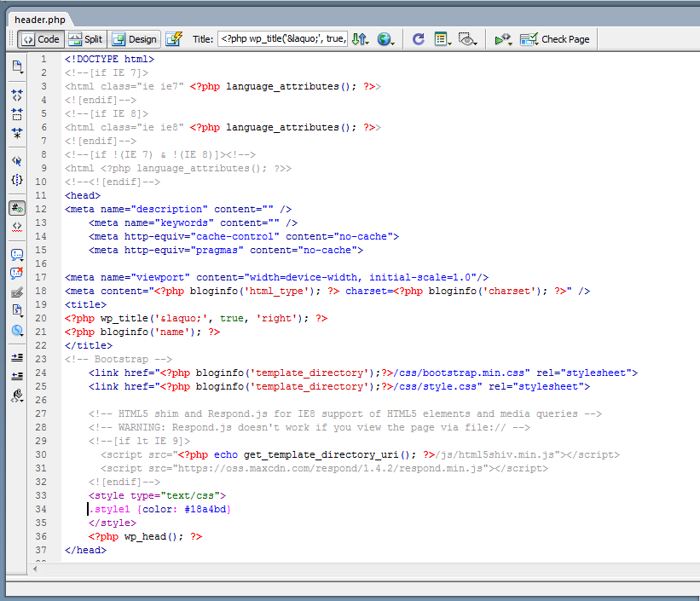The image size is (700, 601).
Task: Switch to Code view
Action: [x=41, y=39]
